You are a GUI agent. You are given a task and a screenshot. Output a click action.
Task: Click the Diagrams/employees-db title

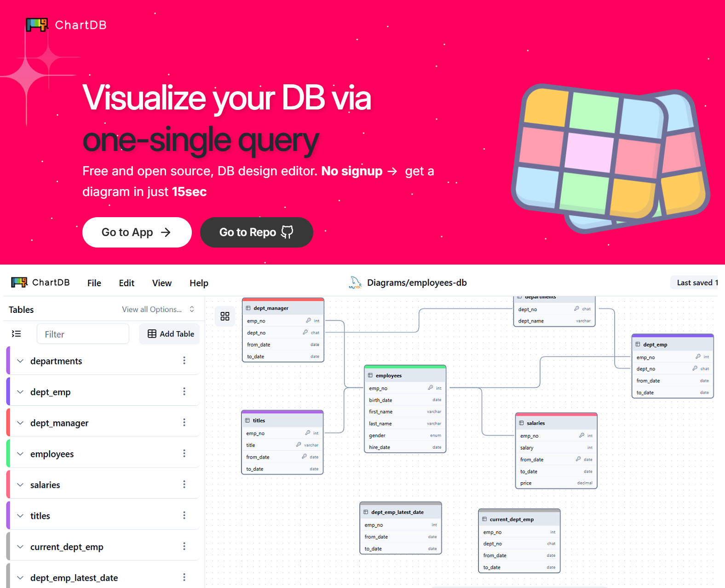tap(417, 282)
